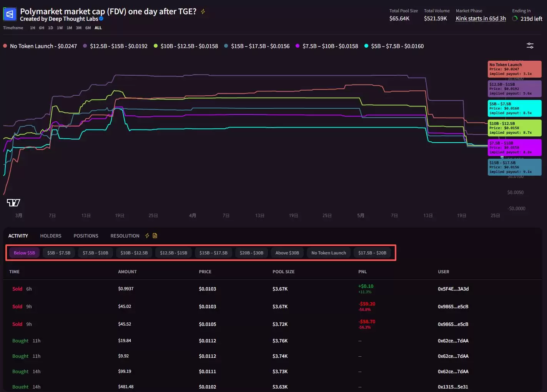
Task: Set timeframe to ALL
Action: tap(98, 28)
